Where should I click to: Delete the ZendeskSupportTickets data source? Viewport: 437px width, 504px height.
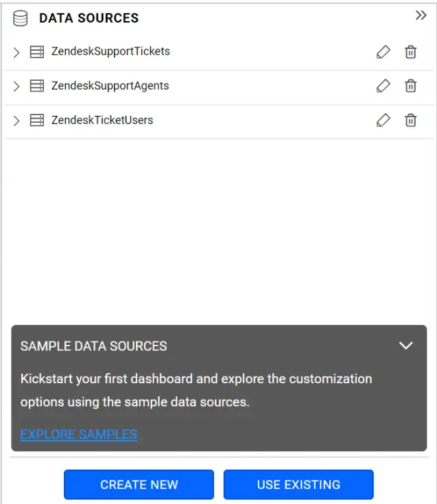coord(410,52)
